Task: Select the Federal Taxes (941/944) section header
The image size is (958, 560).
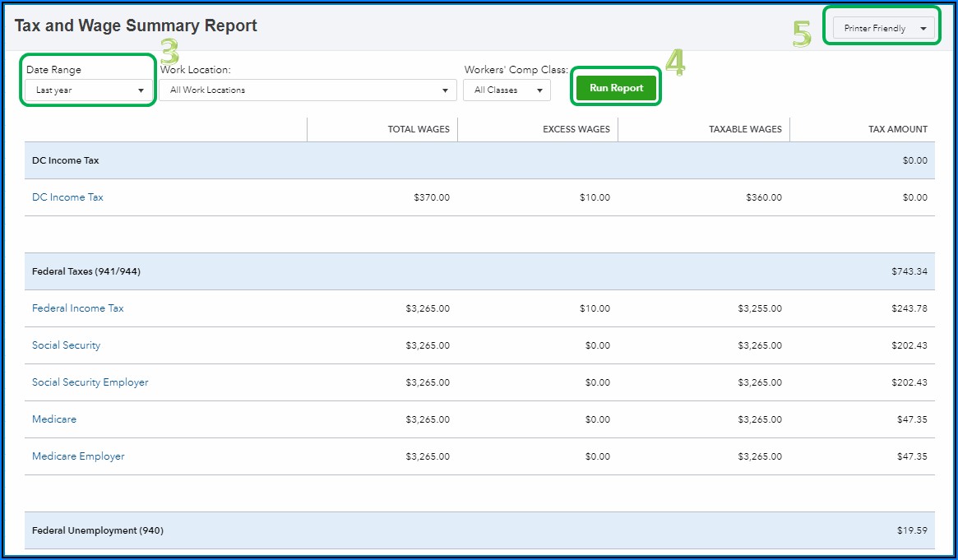Action: 86,271
